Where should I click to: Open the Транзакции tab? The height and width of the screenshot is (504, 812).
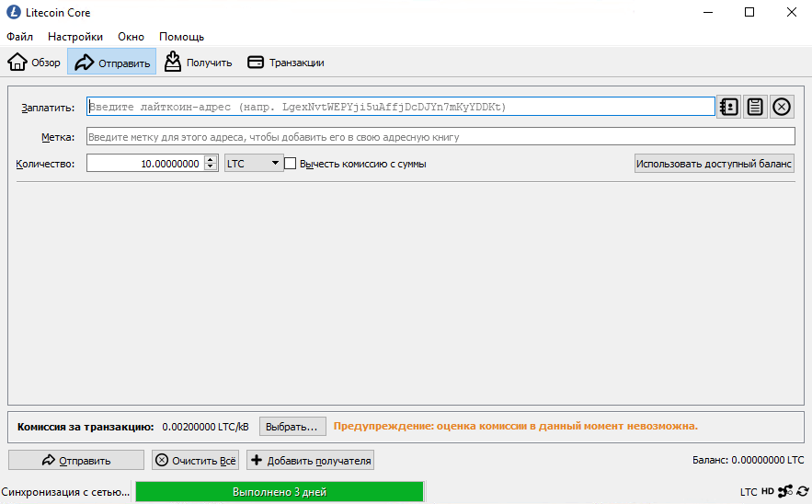pos(286,63)
